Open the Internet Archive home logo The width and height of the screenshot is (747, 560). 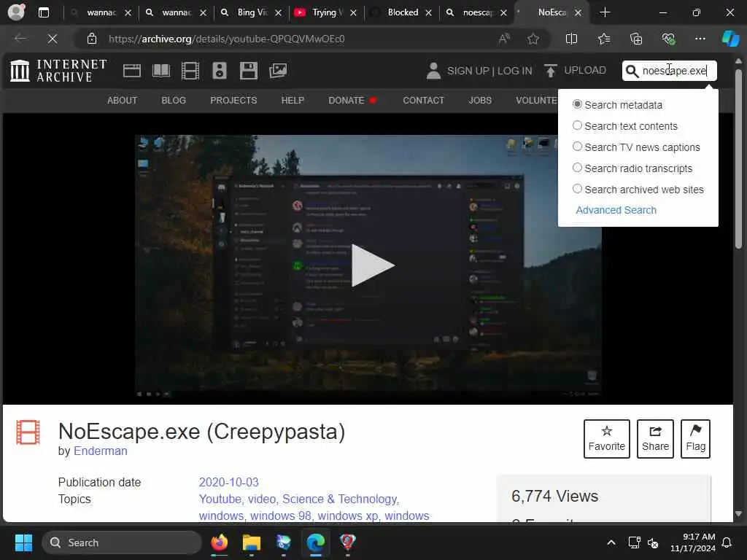(58, 71)
